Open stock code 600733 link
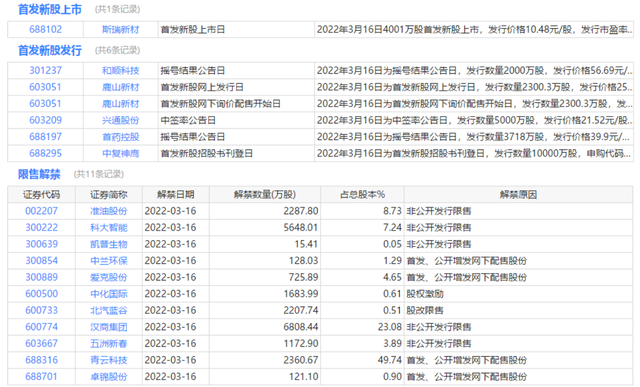Viewport: 640px width, 387px height. 42,310
